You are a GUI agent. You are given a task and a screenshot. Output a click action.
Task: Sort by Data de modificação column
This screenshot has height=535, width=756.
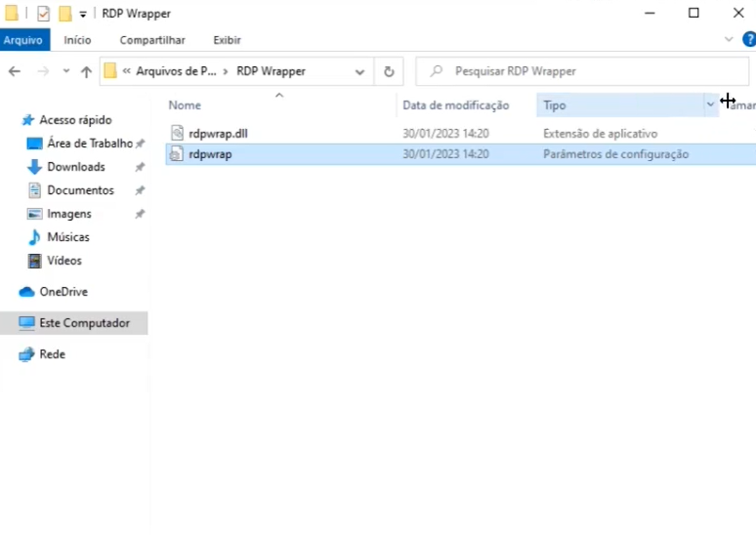tap(455, 105)
